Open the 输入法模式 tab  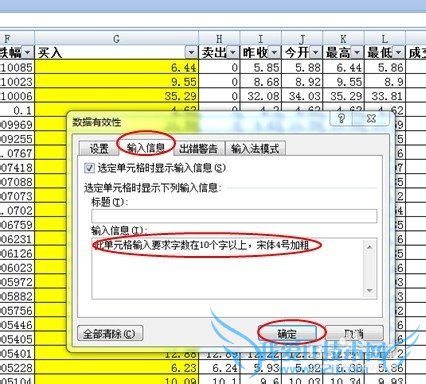click(255, 148)
